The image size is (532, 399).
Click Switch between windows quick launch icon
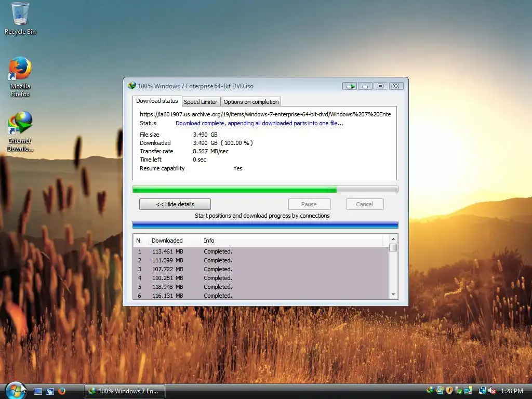(x=50, y=391)
